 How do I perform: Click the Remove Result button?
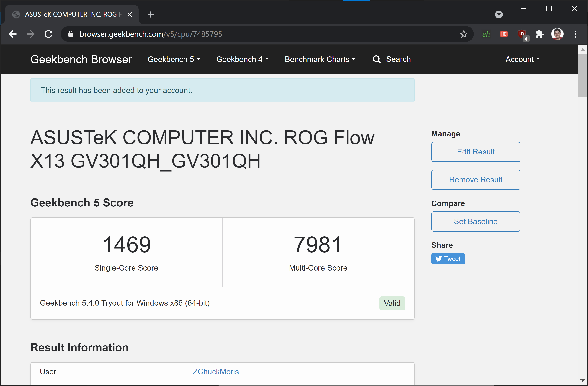(476, 180)
